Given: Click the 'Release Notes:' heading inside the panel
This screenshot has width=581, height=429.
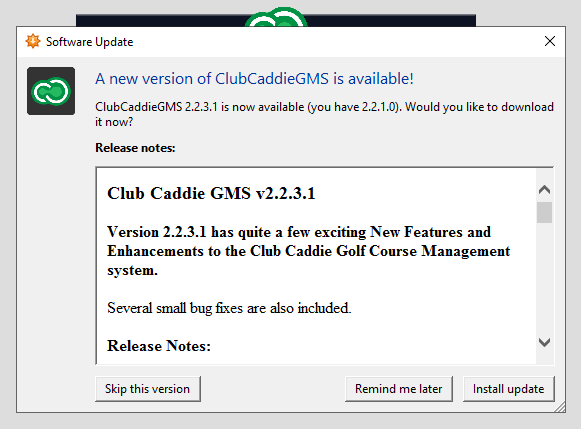Looking at the screenshot, I should [x=159, y=346].
